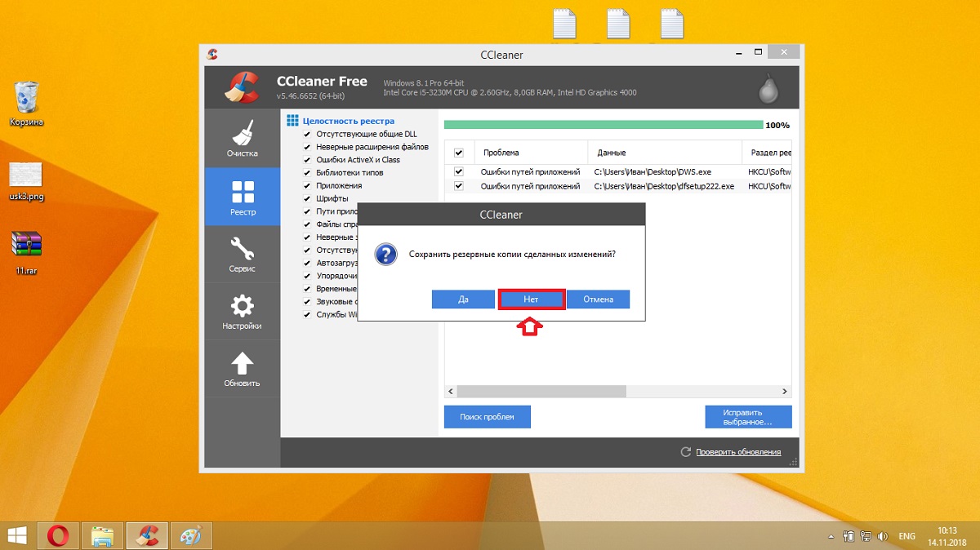Uncheck the Шрифты option
Screen dimensions: 980x550
click(x=307, y=198)
